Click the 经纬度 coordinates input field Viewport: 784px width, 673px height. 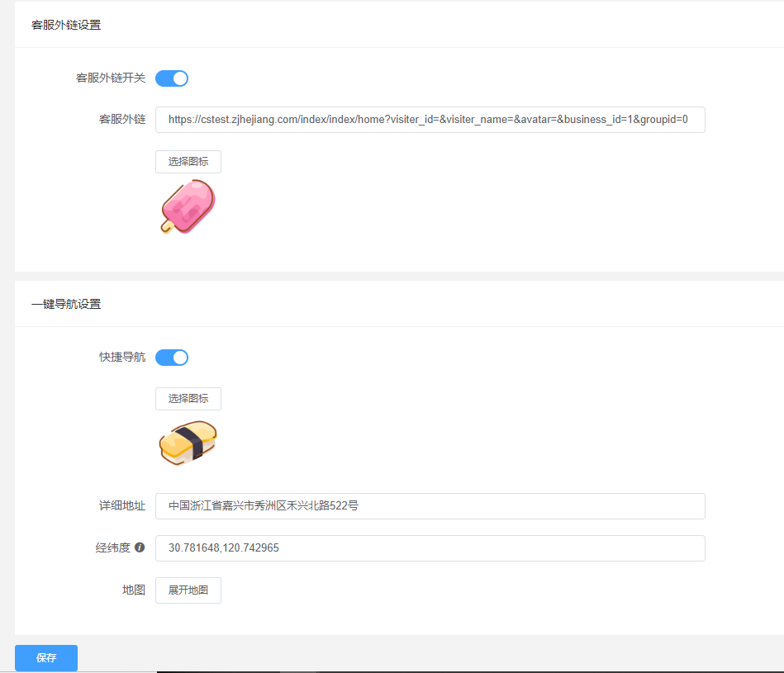pos(430,548)
